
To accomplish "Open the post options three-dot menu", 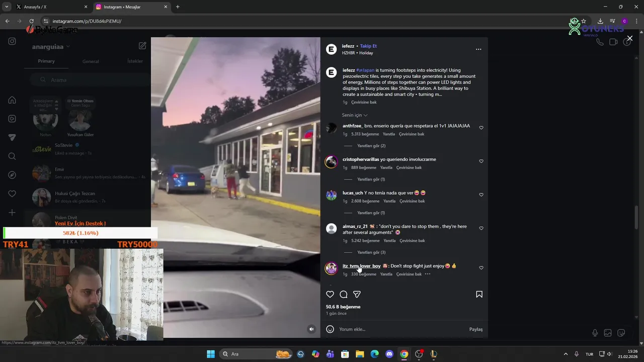I will click(x=478, y=49).
